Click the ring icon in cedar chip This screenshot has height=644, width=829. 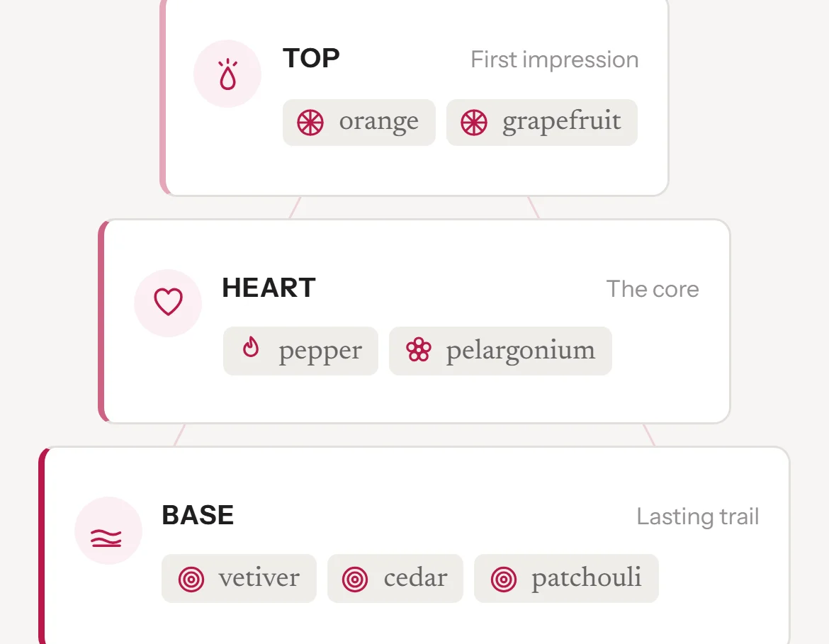[355, 580]
